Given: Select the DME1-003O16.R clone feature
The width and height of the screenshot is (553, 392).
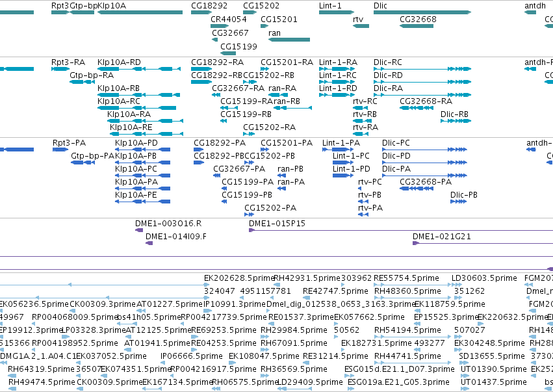Looking at the screenshot, I should click(x=139, y=230).
